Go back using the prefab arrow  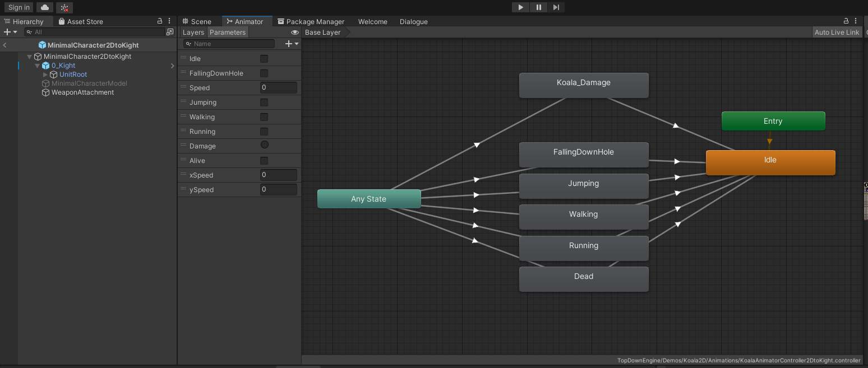click(x=4, y=45)
